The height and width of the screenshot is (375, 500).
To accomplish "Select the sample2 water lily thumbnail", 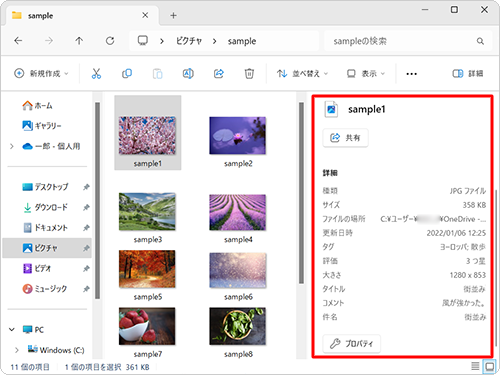I will [x=238, y=135].
